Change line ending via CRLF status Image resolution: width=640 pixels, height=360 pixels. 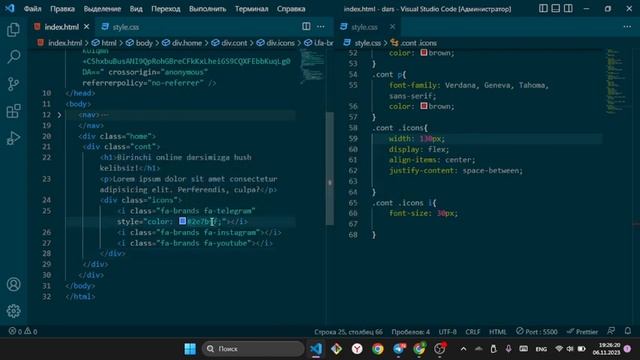(x=473, y=332)
